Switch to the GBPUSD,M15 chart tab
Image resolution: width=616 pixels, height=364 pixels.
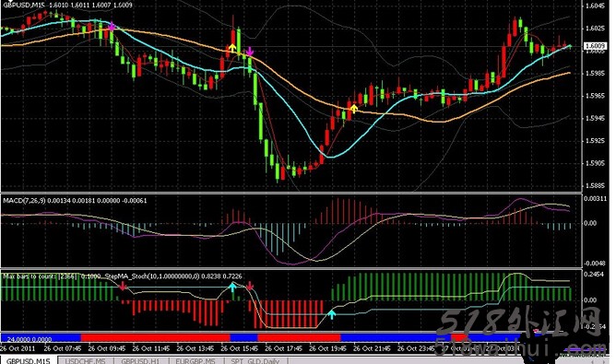[x=29, y=361]
